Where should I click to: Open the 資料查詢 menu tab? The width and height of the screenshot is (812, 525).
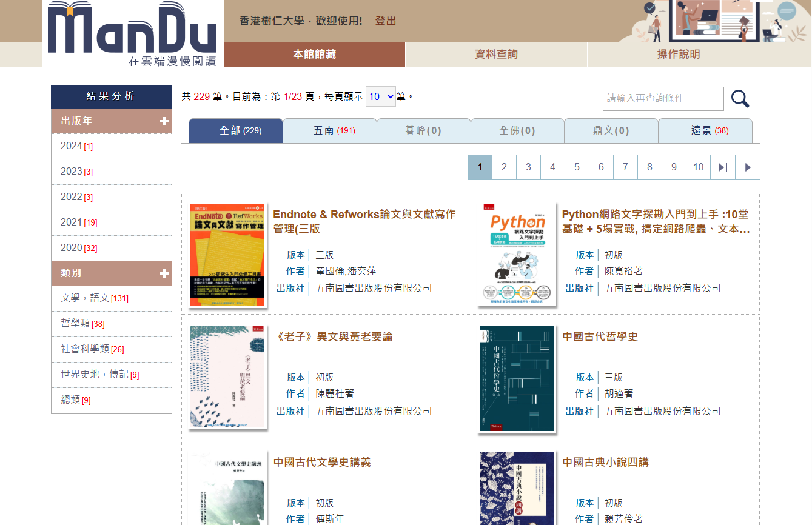point(496,55)
